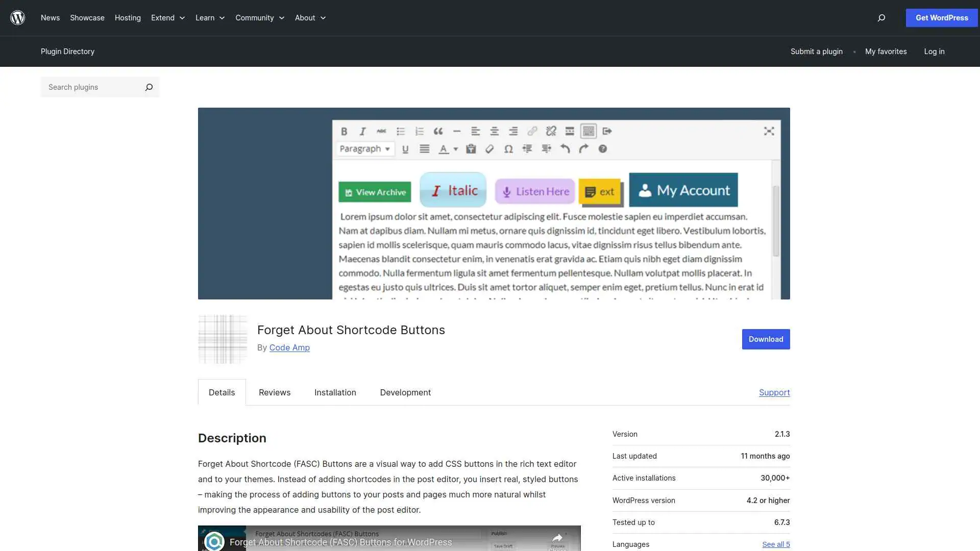Open the Installation tab
Image resolution: width=980 pixels, height=551 pixels.
335,392
